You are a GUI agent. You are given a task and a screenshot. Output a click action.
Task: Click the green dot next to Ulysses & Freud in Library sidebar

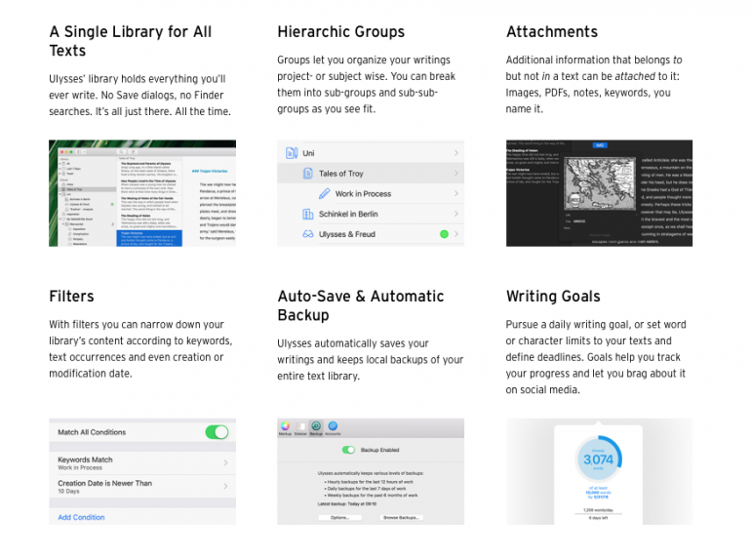pyautogui.click(x=112, y=204)
